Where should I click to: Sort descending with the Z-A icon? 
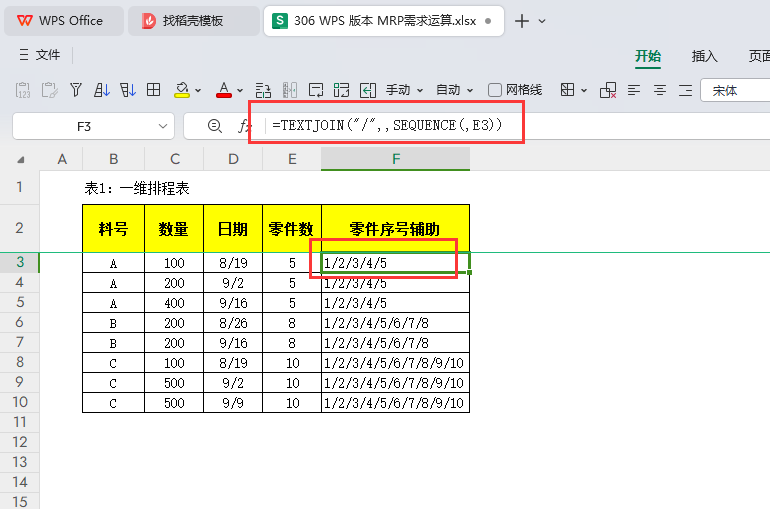tap(128, 90)
